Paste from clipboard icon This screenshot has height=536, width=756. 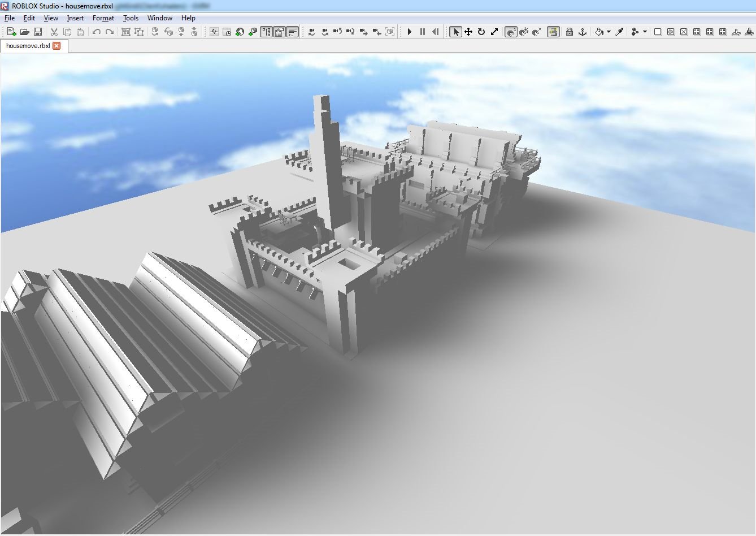pyautogui.click(x=80, y=32)
